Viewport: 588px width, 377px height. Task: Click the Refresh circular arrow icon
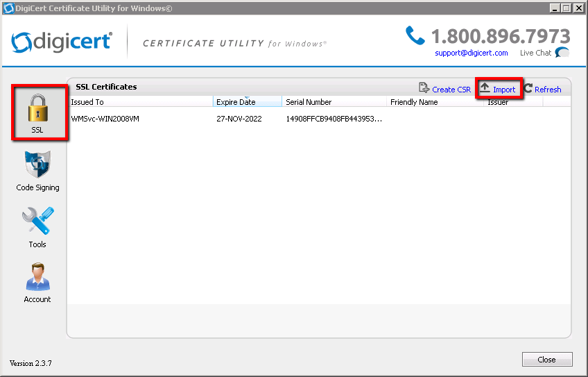click(528, 89)
